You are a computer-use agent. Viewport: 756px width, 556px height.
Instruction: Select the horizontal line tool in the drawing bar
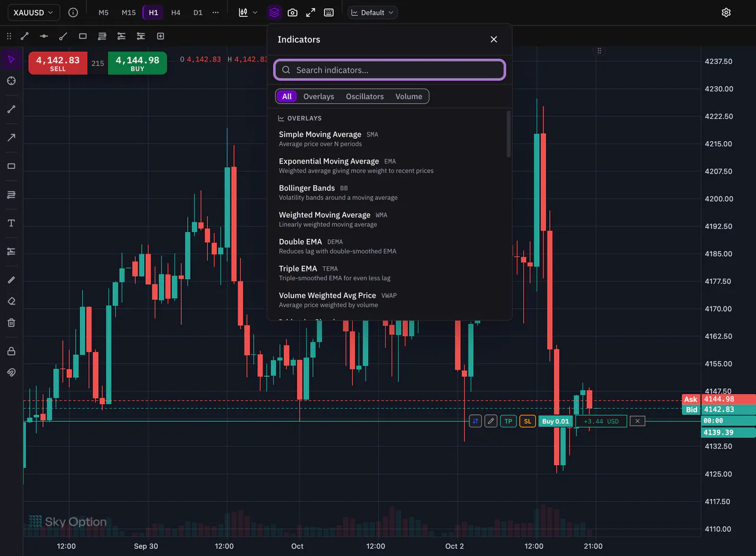click(44, 36)
